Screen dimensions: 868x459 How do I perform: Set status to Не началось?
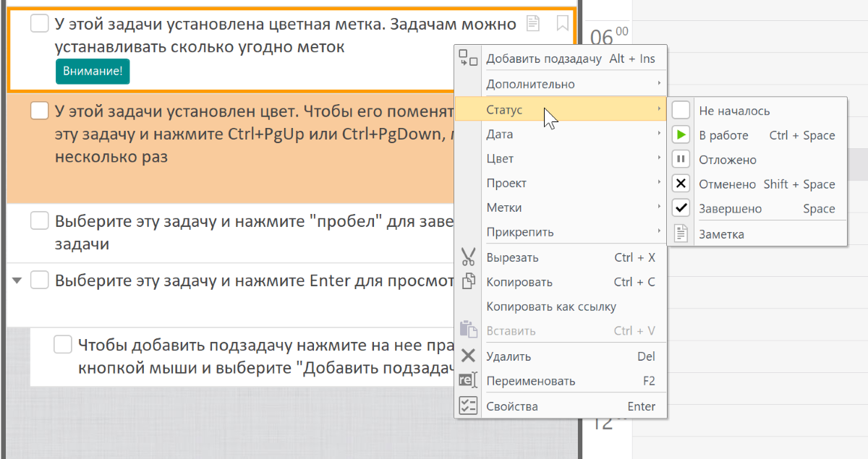(x=757, y=111)
